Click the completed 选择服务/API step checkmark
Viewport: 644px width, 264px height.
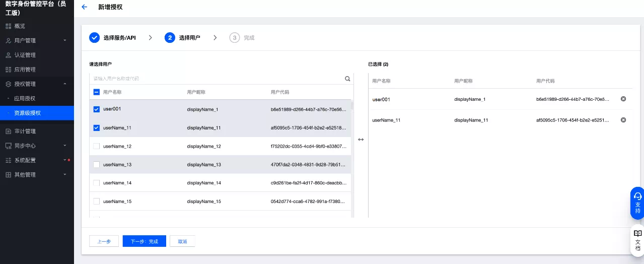pos(94,38)
